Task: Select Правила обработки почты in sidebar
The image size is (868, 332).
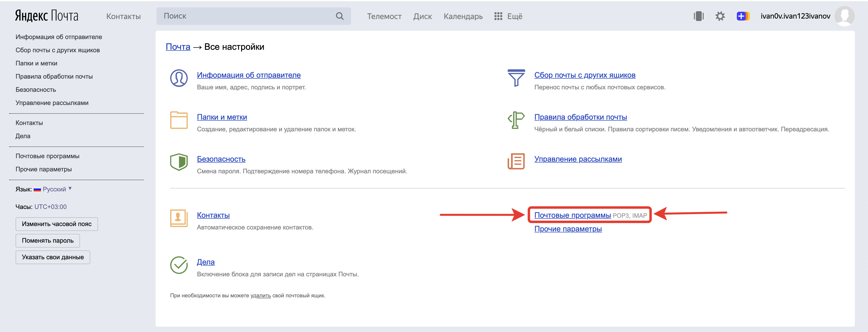Action: pos(54,76)
